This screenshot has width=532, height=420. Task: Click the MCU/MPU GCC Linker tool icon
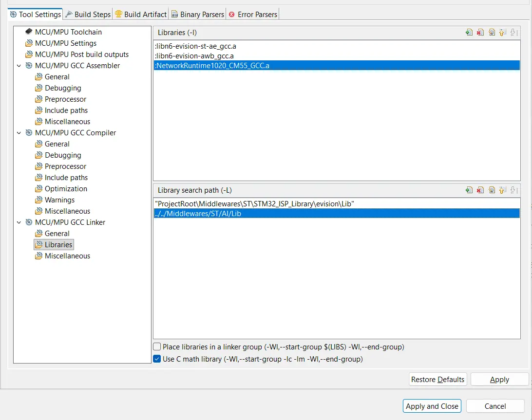[29, 222]
